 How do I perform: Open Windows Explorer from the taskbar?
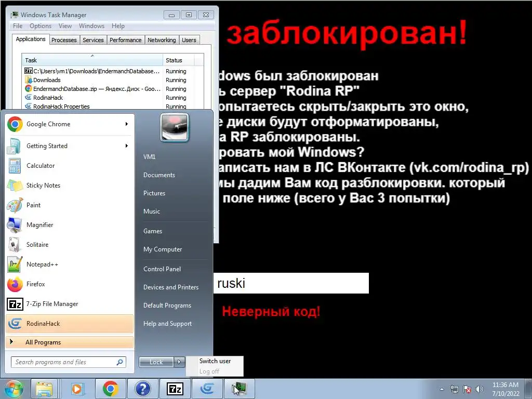click(44, 389)
